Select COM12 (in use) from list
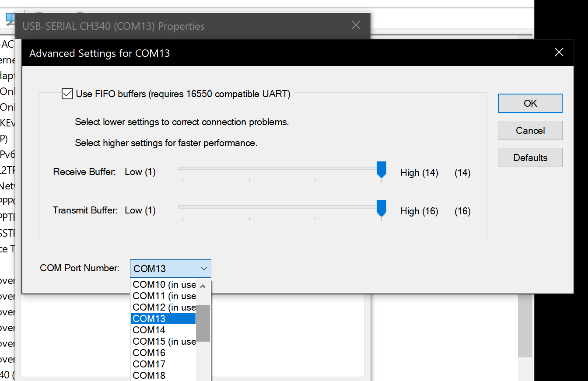 (x=163, y=307)
